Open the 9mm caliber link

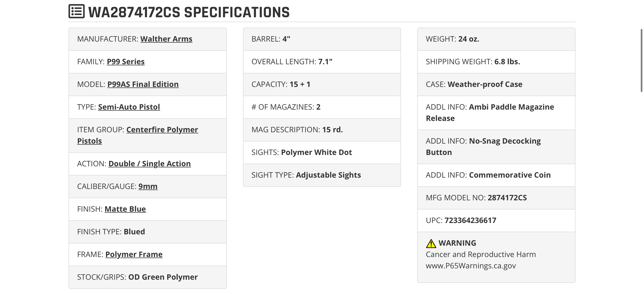pos(148,186)
